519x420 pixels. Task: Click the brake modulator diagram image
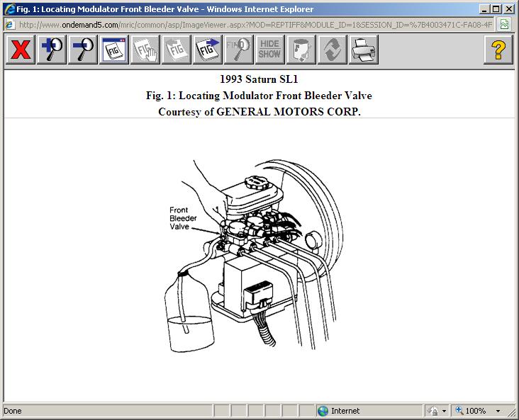click(x=255, y=256)
